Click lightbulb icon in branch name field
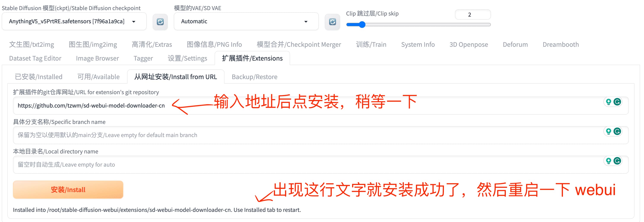Viewport: 644px width, 222px height. tap(608, 131)
